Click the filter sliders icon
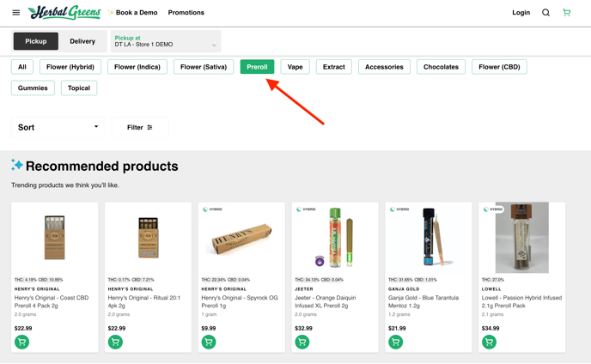Viewport: 591px width, 364px height. [149, 127]
